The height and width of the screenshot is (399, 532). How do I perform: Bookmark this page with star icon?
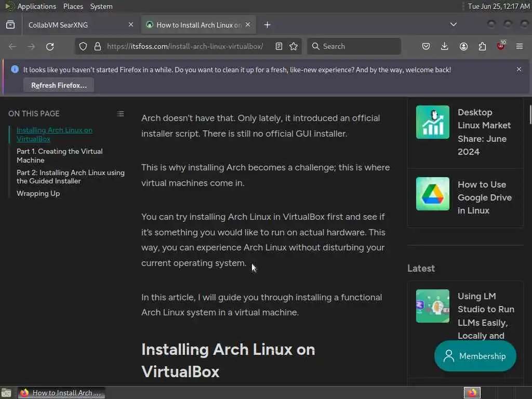pyautogui.click(x=294, y=46)
